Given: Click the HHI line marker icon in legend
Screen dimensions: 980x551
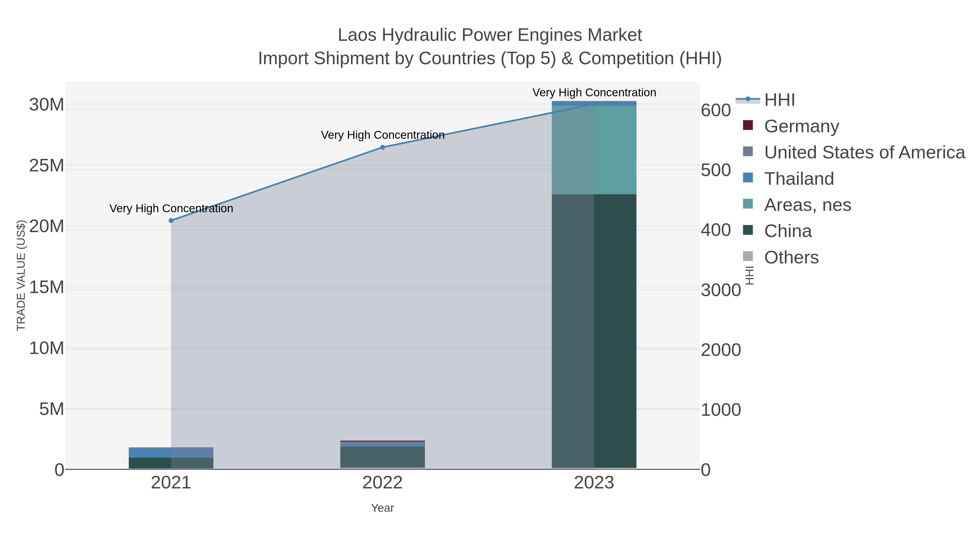Looking at the screenshot, I should pos(748,99).
